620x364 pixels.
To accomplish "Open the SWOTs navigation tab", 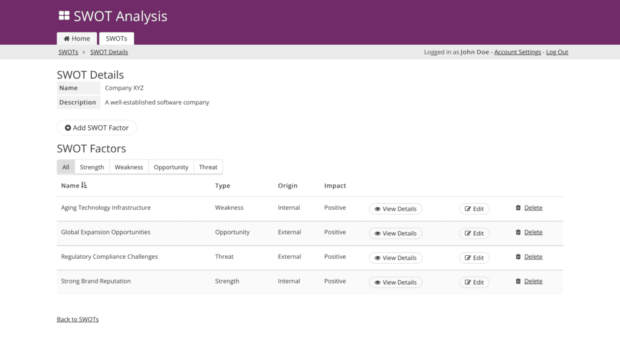I will click(116, 39).
